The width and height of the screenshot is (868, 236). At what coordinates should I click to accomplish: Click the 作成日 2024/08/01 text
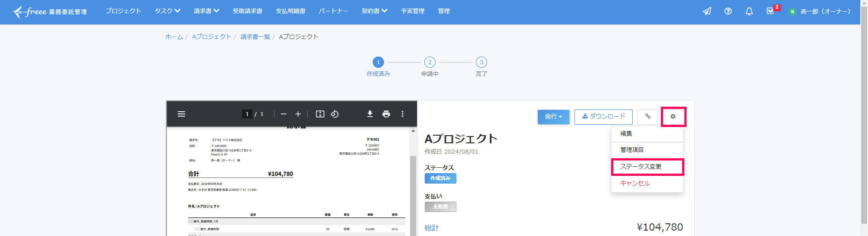451,152
